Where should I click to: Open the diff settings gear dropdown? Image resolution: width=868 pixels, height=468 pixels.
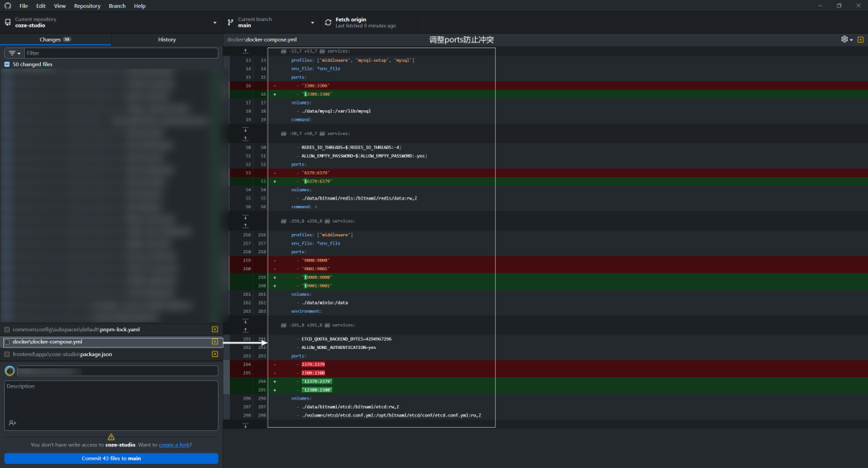pos(846,39)
